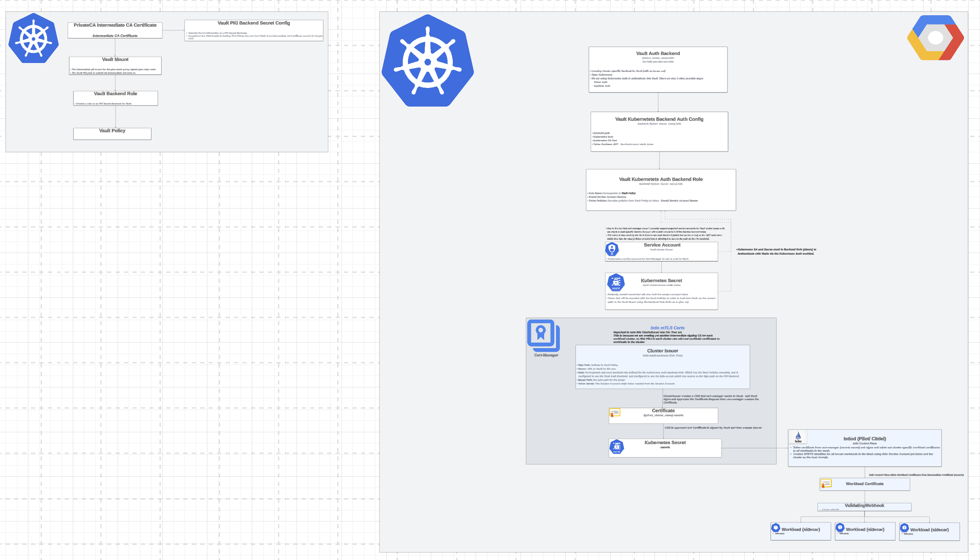Select the vault-cluster-issuer Kubernetes Secret icon

pyautogui.click(x=616, y=282)
